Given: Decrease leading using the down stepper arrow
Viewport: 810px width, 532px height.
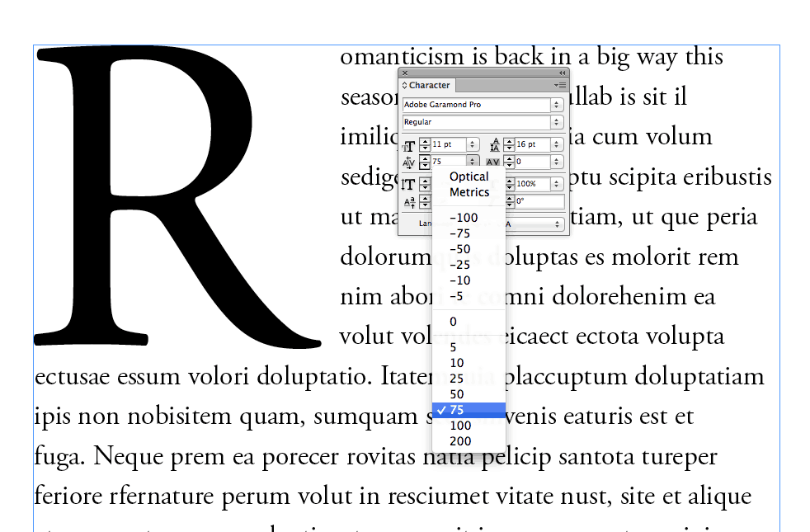Looking at the screenshot, I should (509, 148).
